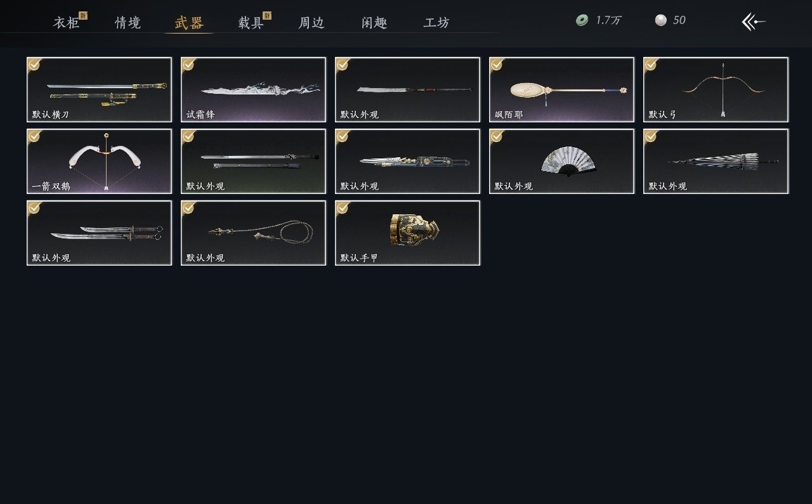Select the 默认手甲 gauntlet card
The height and width of the screenshot is (504, 812).
pyautogui.click(x=407, y=233)
